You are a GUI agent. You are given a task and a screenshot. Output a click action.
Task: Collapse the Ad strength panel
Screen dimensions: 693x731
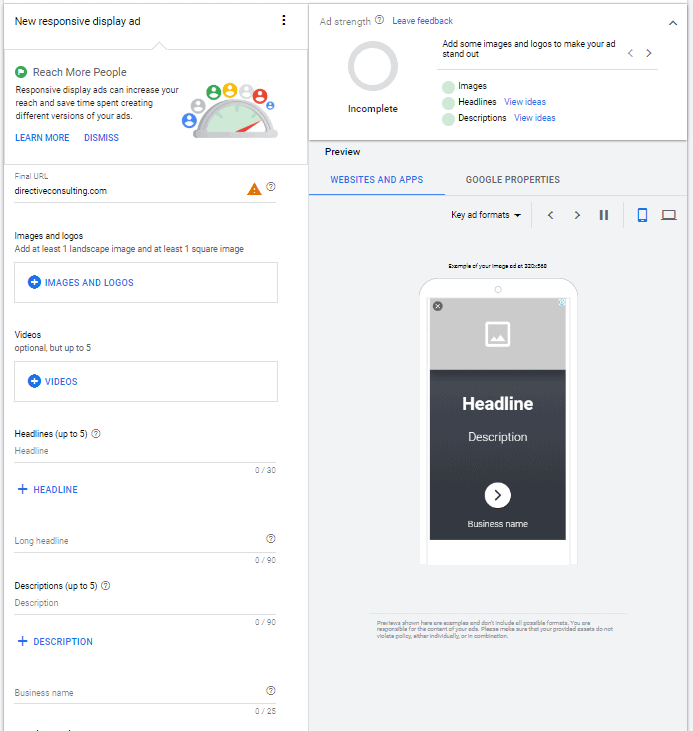click(x=672, y=23)
